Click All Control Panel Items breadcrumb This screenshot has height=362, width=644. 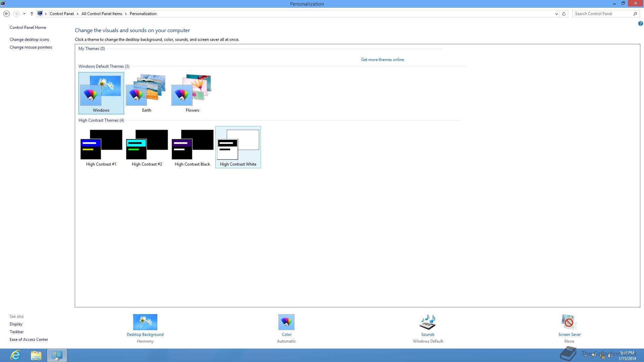(x=102, y=14)
